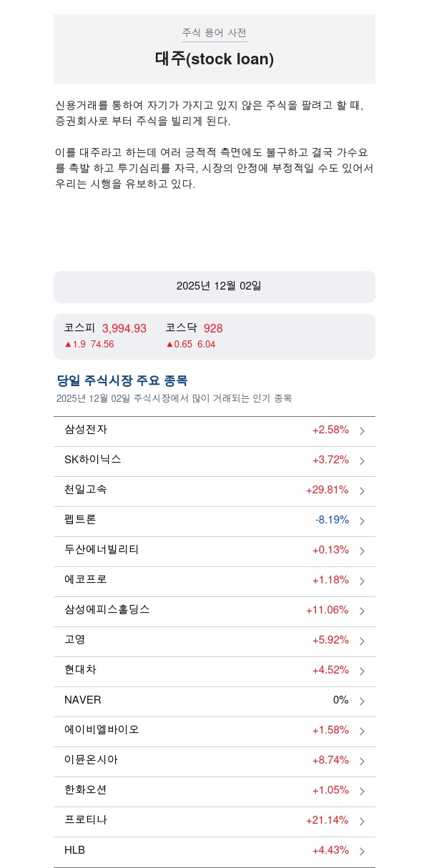429x868 pixels.
Task: Click the 코스닥 index value 928
Action: [213, 328]
